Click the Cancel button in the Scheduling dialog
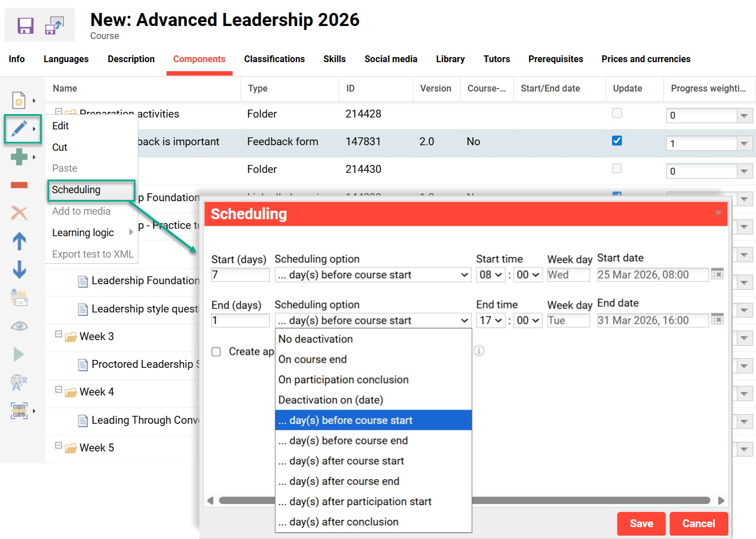Screen dimensions: 756x539 coord(698,524)
